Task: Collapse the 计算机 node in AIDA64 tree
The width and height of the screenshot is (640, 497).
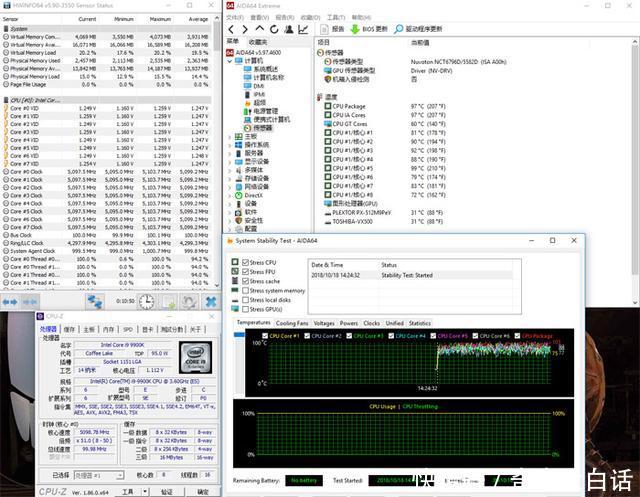Action: (x=230, y=61)
